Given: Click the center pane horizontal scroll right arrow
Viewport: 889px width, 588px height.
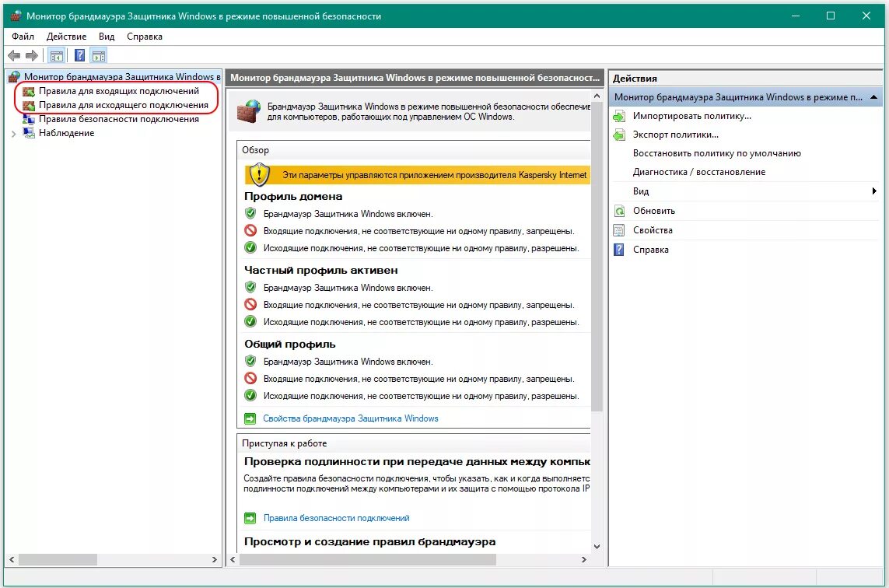Looking at the screenshot, I should 584,560.
